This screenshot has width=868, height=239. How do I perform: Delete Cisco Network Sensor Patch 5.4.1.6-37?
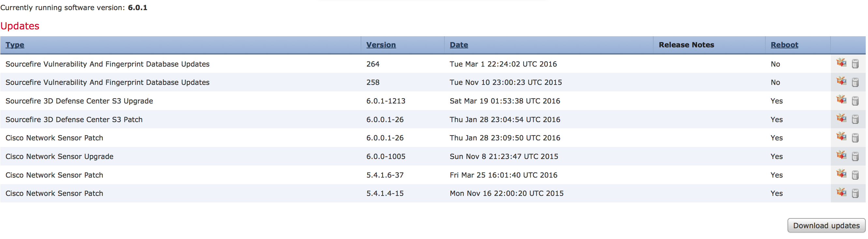pos(855,175)
